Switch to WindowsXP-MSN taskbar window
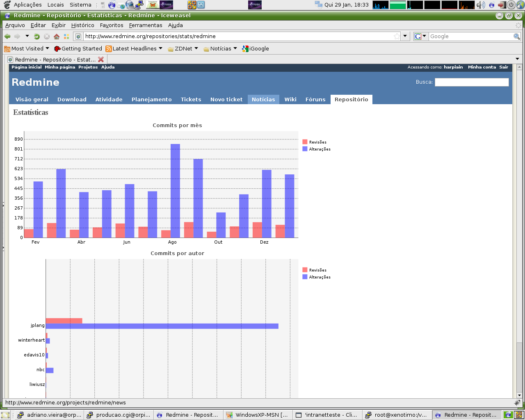Image resolution: width=525 pixels, height=420 pixels. point(258,415)
